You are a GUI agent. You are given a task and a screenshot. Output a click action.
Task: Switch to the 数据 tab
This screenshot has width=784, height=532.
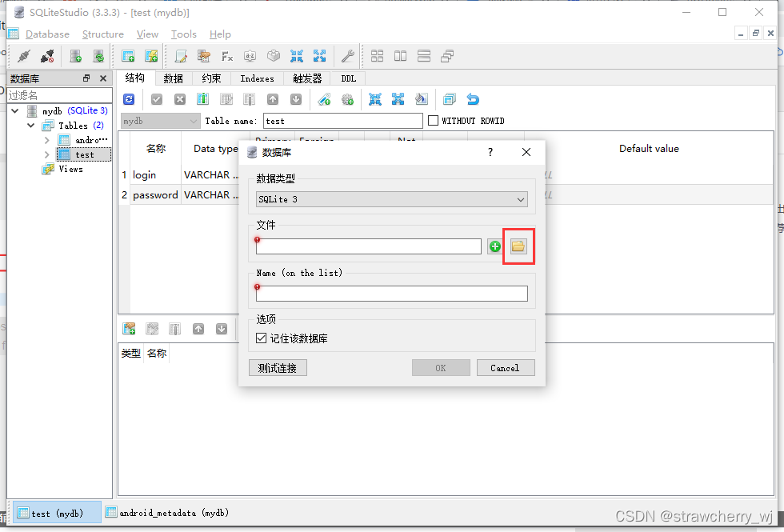173,78
